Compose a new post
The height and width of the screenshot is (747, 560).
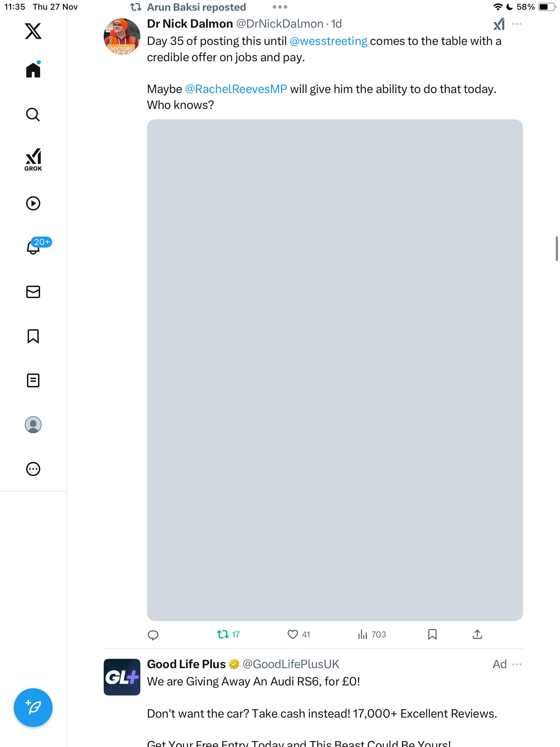(x=33, y=708)
